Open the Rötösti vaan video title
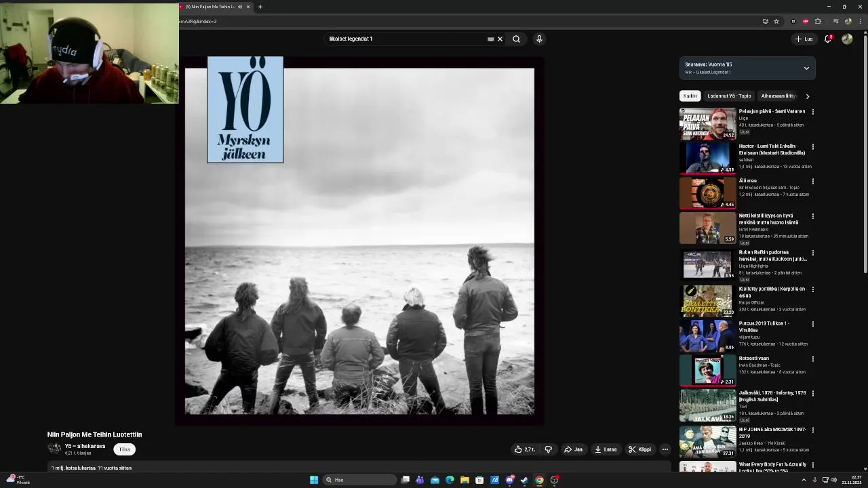Viewport: 868px width, 488px height. [x=753, y=359]
